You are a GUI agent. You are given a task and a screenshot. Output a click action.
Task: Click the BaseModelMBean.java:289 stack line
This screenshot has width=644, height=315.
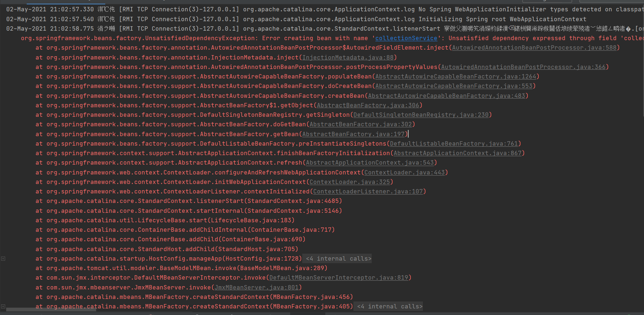tap(181, 268)
